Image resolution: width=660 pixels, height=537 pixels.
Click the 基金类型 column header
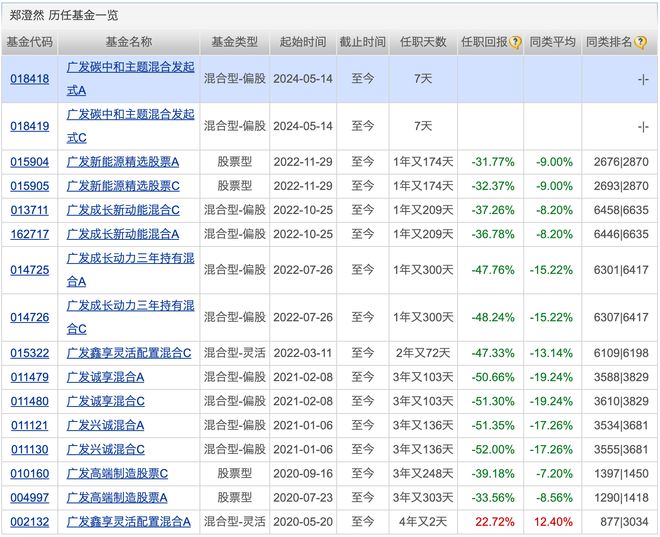[234, 42]
